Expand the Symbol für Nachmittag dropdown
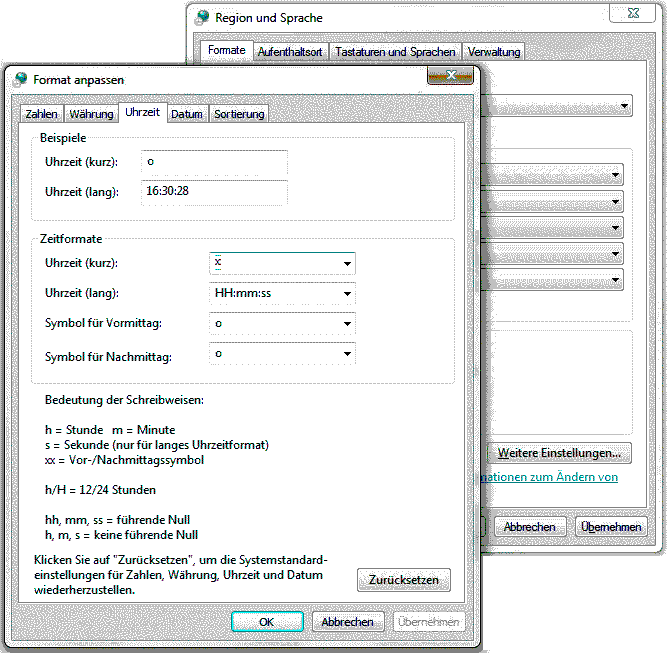This screenshot has width=667, height=653. coord(346,354)
